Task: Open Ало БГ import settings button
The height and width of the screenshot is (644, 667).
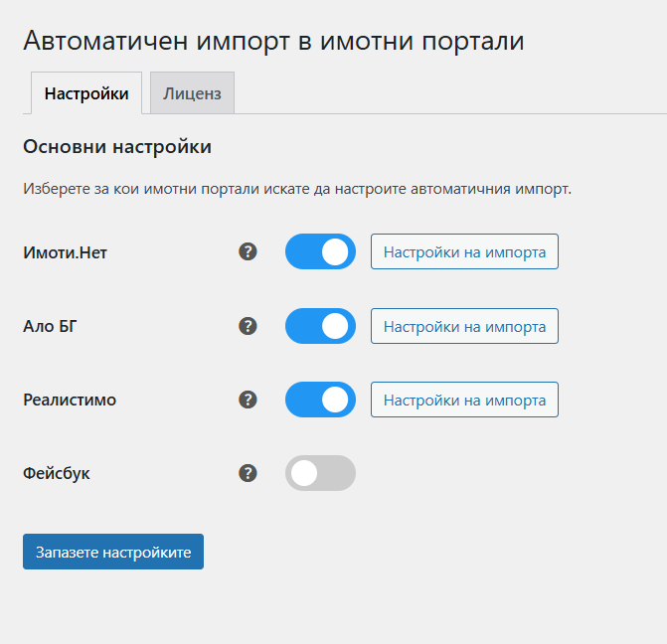Action: click(x=464, y=326)
